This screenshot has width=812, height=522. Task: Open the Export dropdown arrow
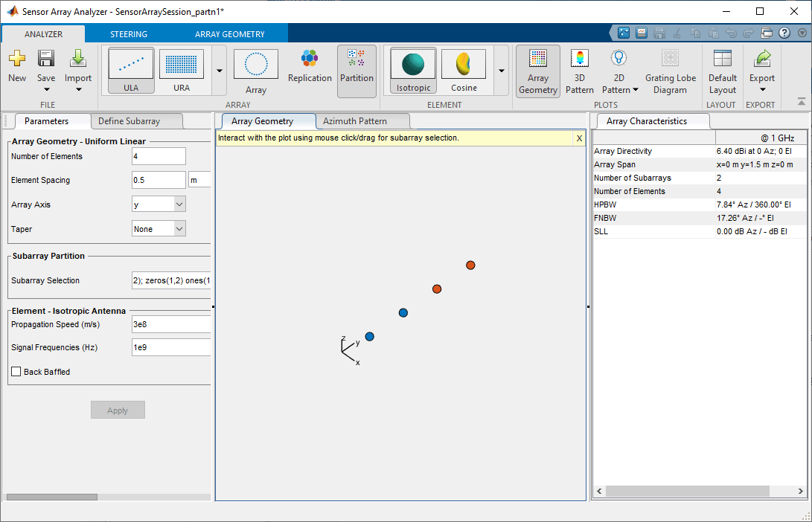pyautogui.click(x=762, y=89)
